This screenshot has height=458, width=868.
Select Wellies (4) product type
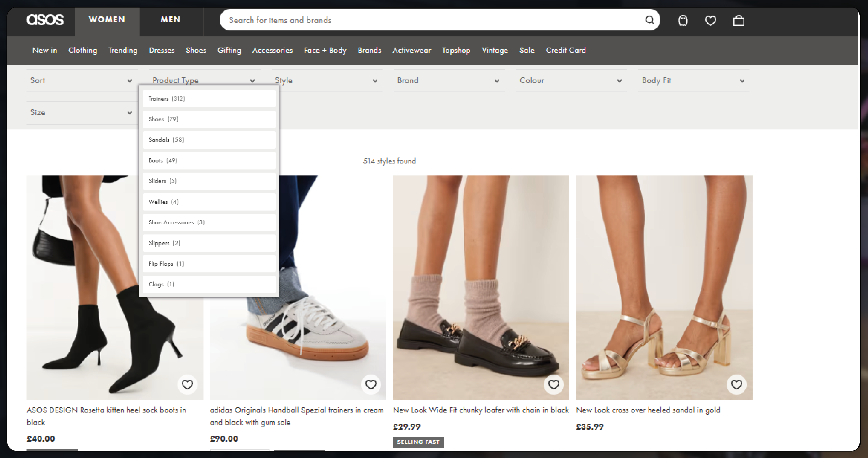pos(209,201)
